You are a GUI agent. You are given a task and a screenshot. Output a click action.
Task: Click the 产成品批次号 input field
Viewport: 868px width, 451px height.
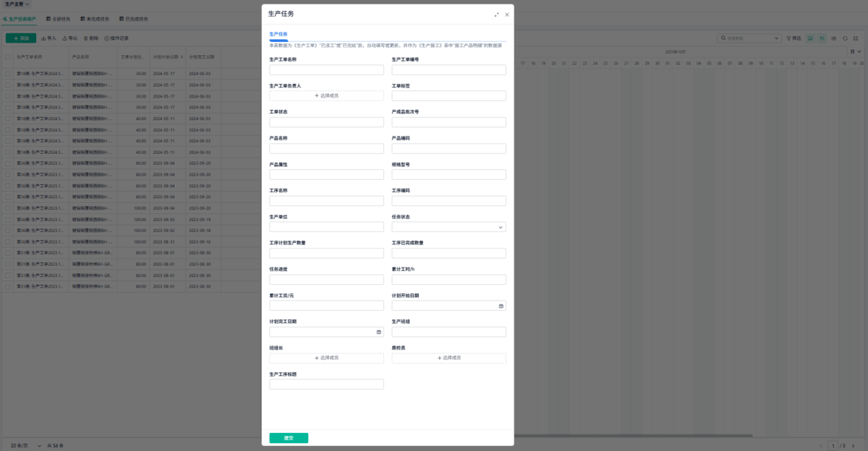point(448,122)
